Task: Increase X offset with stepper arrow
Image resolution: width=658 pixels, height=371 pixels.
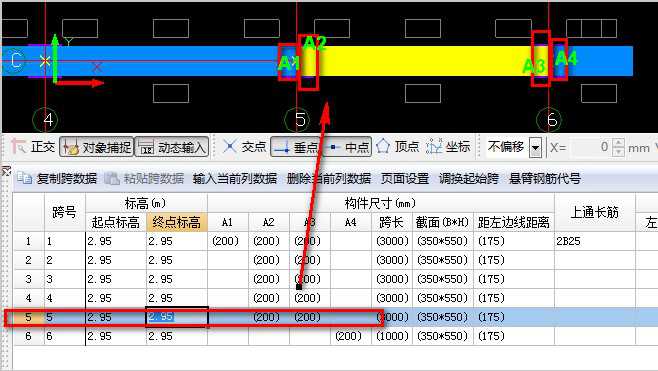Action: pyautogui.click(x=618, y=143)
